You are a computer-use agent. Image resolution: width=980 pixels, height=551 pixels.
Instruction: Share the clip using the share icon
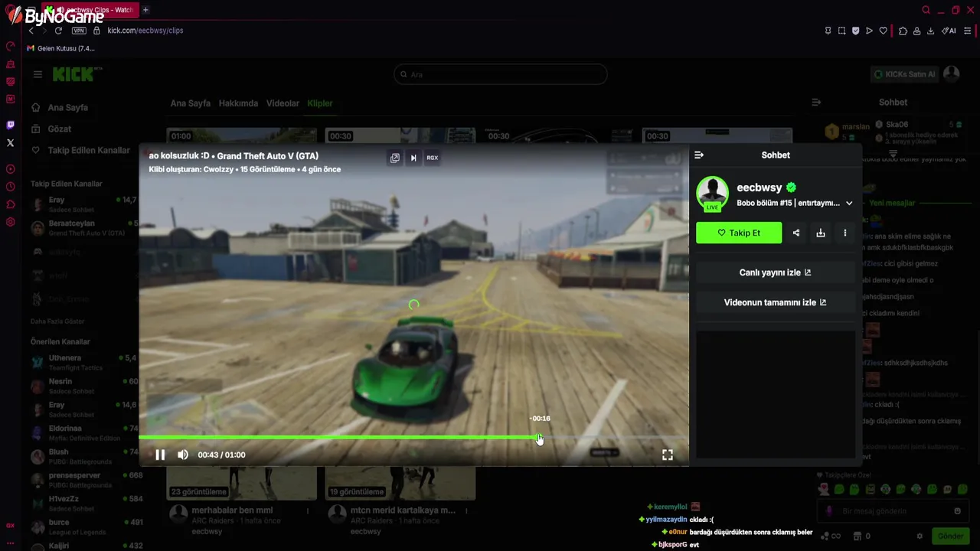796,233
